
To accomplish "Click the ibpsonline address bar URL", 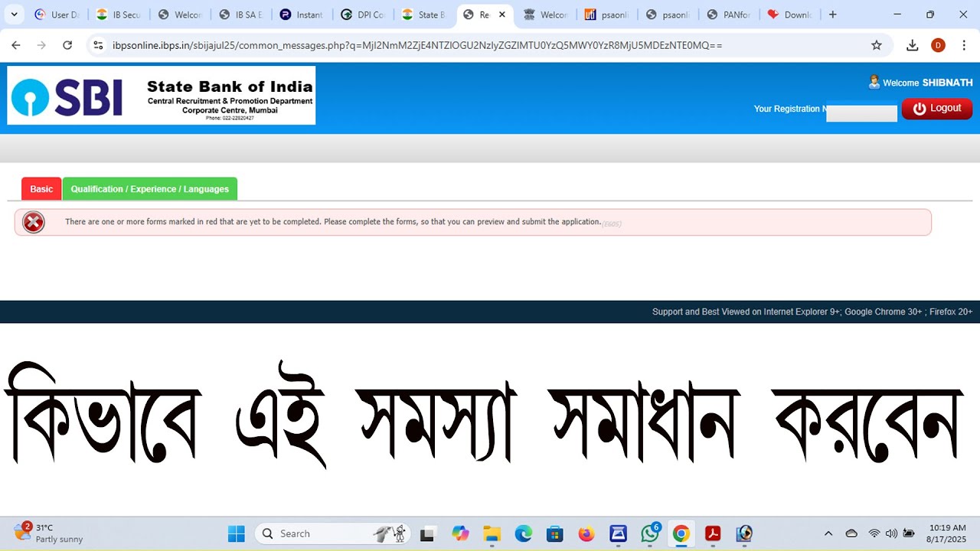I will click(x=417, y=45).
